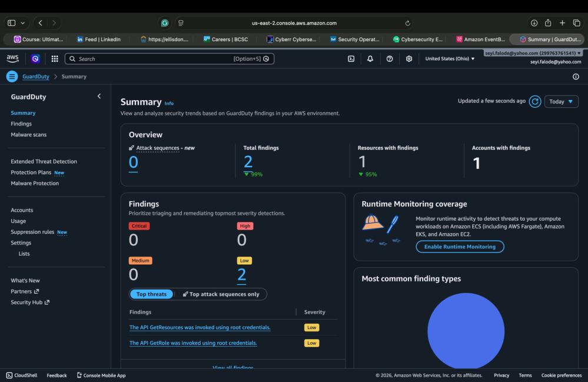Open Findings in the sidebar
Viewport: 588px width, 382px height.
coord(21,124)
